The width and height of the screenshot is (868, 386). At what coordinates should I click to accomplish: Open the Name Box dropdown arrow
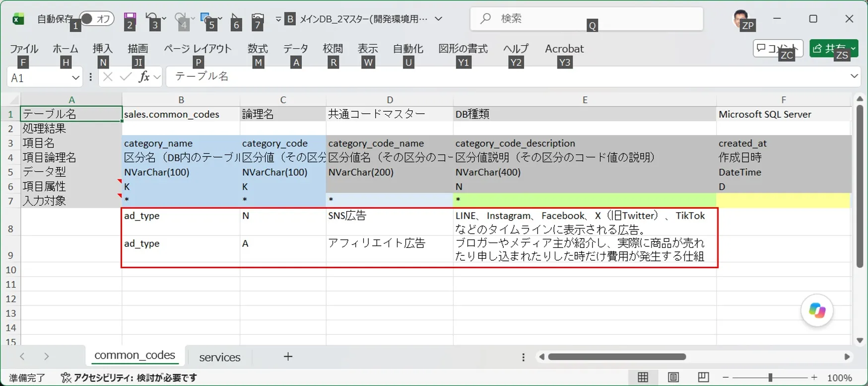(75, 77)
